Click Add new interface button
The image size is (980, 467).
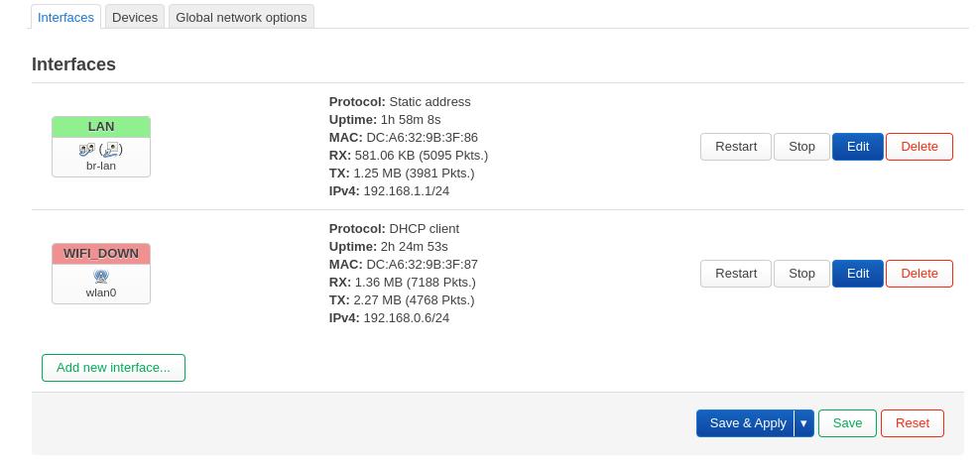[x=113, y=368]
